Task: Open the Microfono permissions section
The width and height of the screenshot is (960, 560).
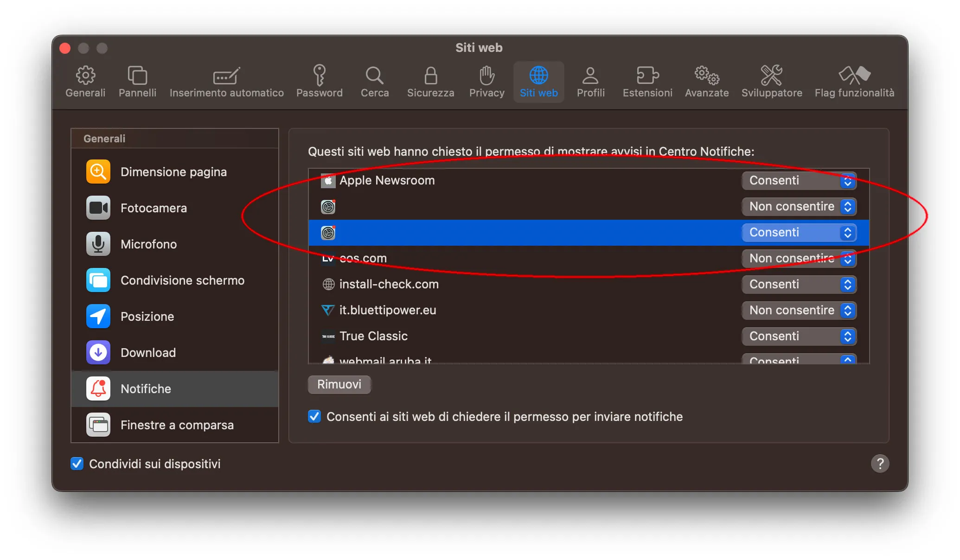Action: 149,244
